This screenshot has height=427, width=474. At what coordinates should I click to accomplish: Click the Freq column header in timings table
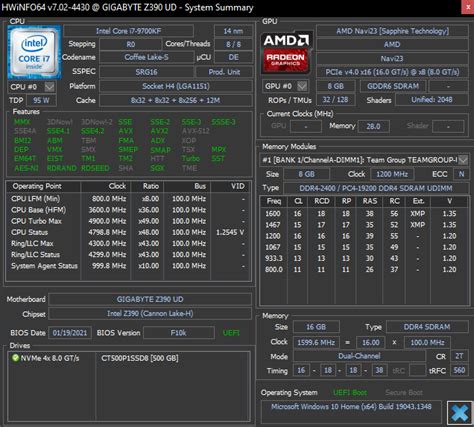[x=274, y=201]
